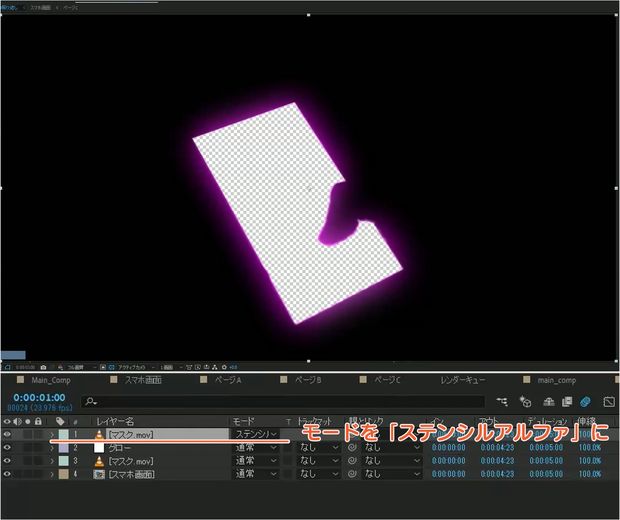620x520 pixels.
Task: Open blending mode dropdown of layer 3
Action: pos(256,461)
